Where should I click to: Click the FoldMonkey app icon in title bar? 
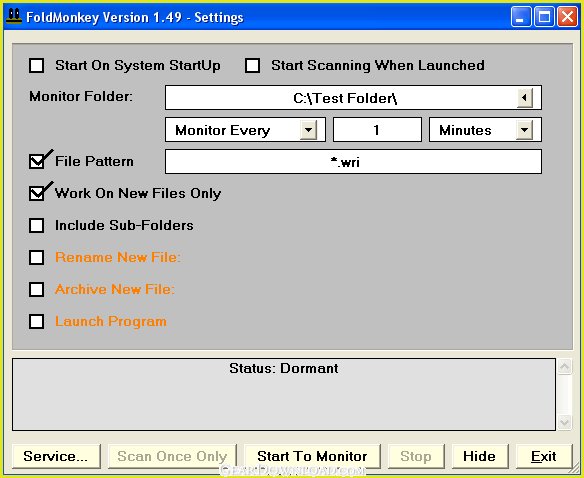pyautogui.click(x=14, y=17)
